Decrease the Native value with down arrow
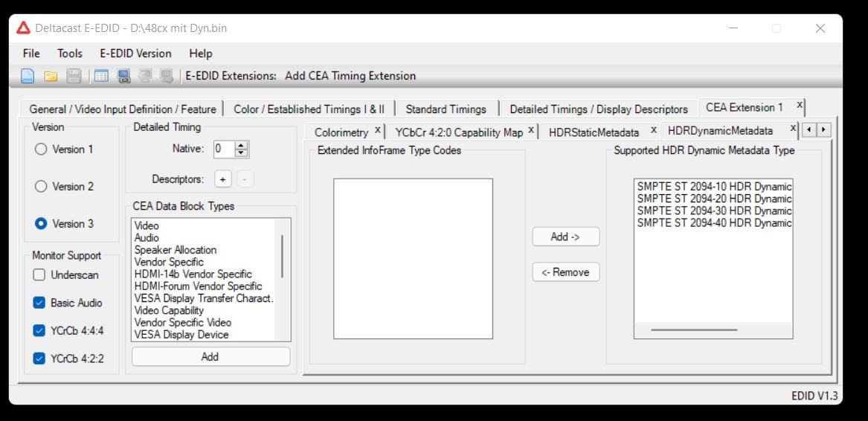 (x=241, y=153)
